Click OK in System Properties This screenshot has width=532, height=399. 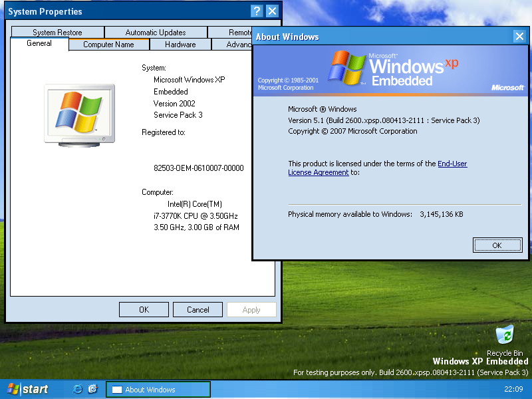(x=144, y=309)
